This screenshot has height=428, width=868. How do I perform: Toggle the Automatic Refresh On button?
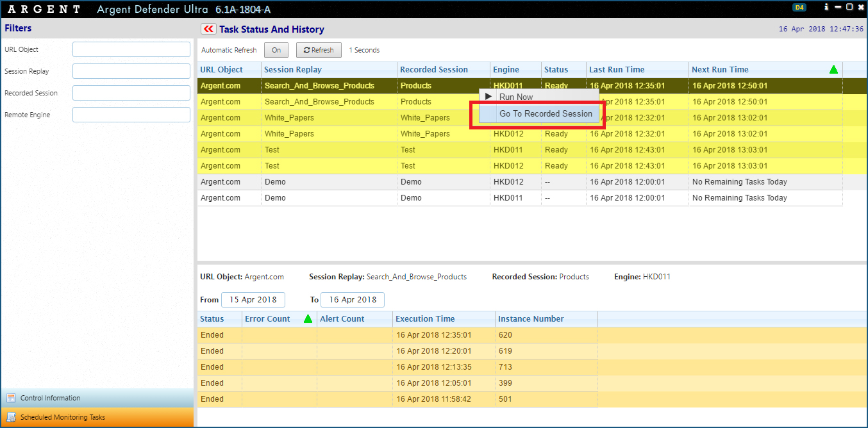(x=276, y=50)
